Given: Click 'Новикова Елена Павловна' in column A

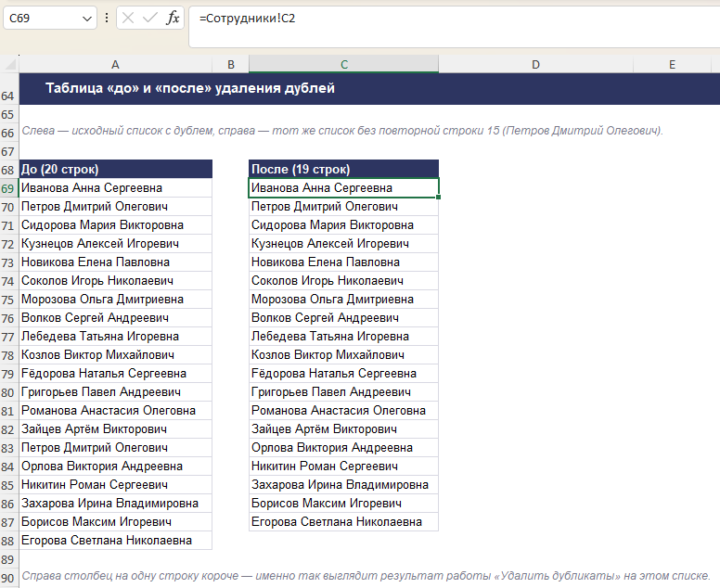Looking at the screenshot, I should pyautogui.click(x=115, y=262).
